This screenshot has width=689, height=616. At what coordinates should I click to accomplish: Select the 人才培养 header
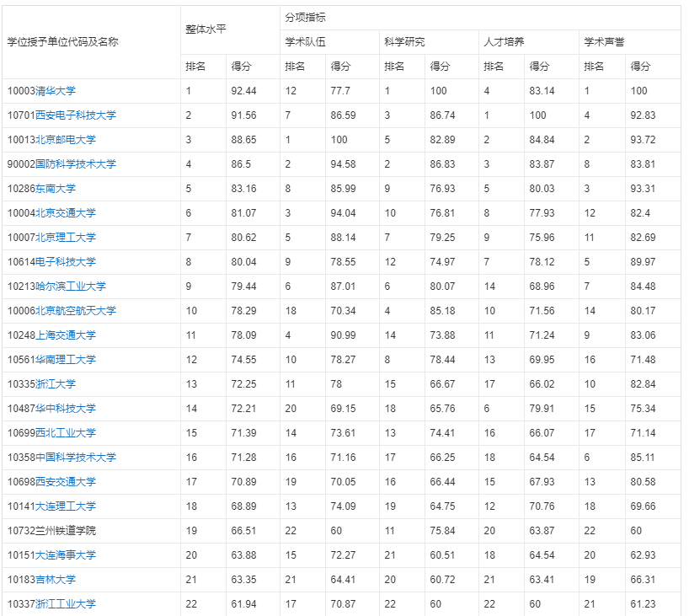(x=504, y=42)
